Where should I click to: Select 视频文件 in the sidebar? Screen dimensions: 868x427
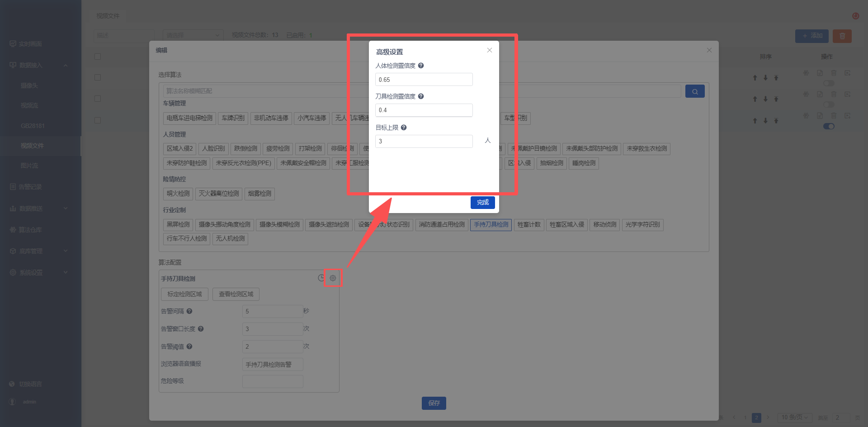coord(32,146)
